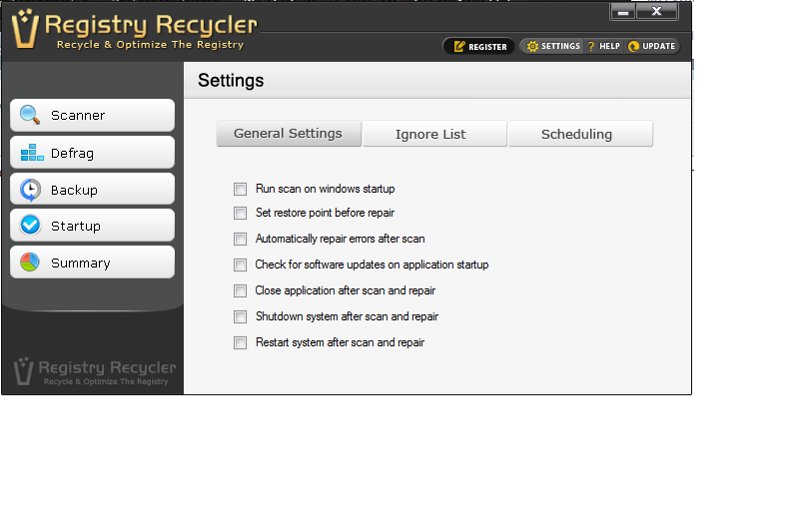This screenshot has height=532, width=799.
Task: Open the Scanner section
Action: point(92,115)
